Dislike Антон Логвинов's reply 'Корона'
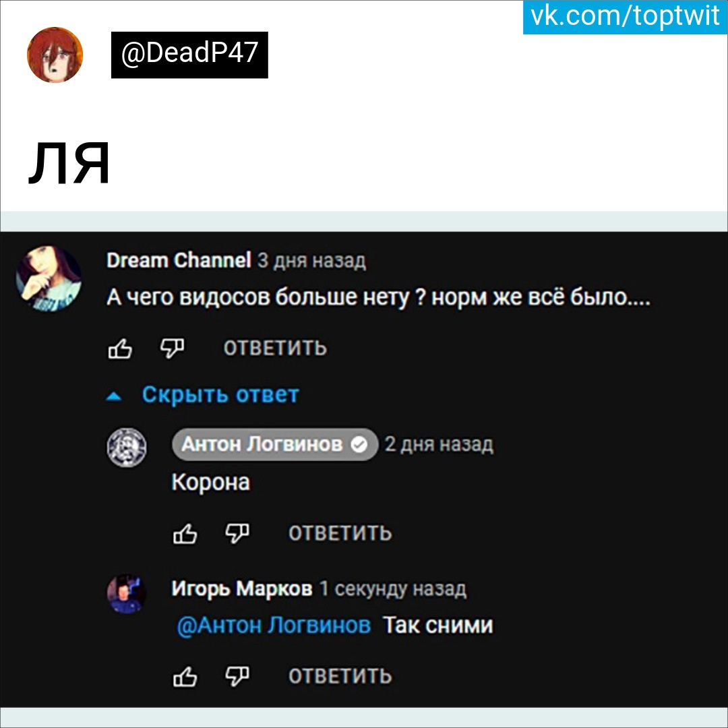The image size is (728, 728). (237, 534)
